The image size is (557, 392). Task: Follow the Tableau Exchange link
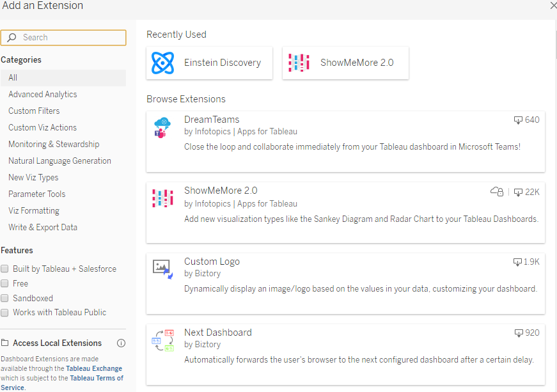(x=94, y=368)
